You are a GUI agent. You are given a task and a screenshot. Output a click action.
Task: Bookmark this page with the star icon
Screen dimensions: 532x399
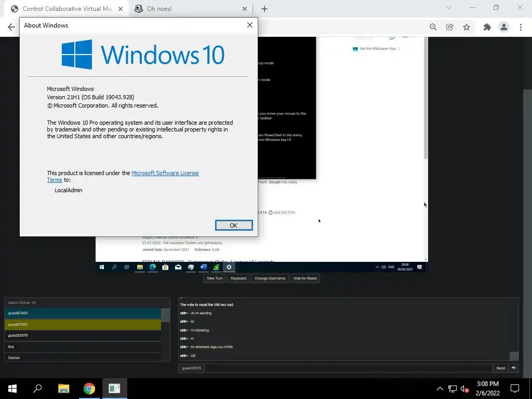point(467,27)
